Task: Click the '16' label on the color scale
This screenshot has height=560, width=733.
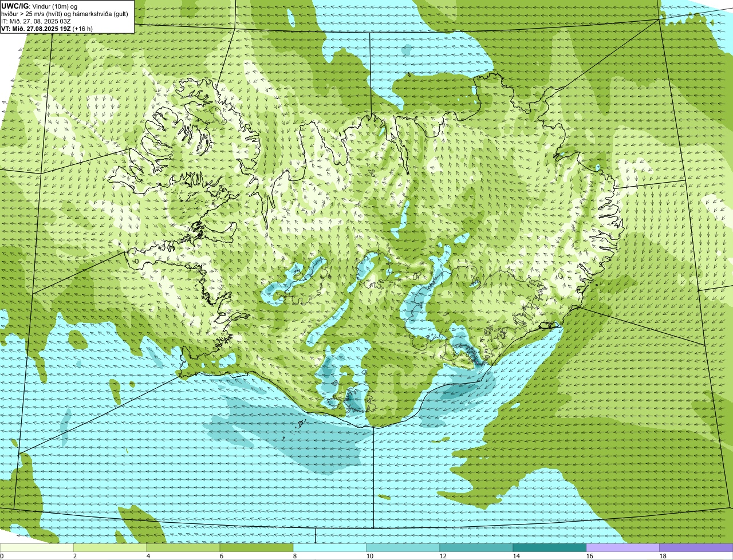Action: pyautogui.click(x=590, y=556)
